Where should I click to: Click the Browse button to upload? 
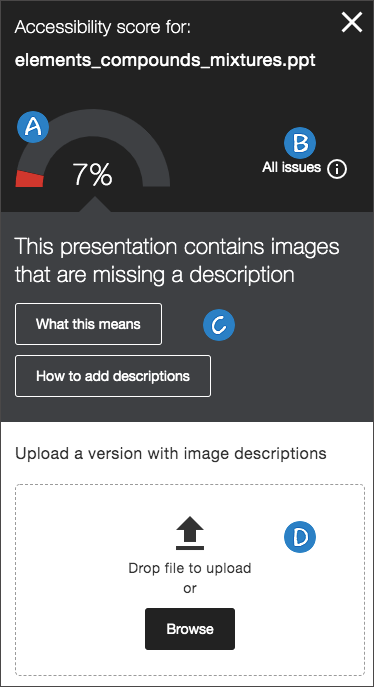point(190,629)
